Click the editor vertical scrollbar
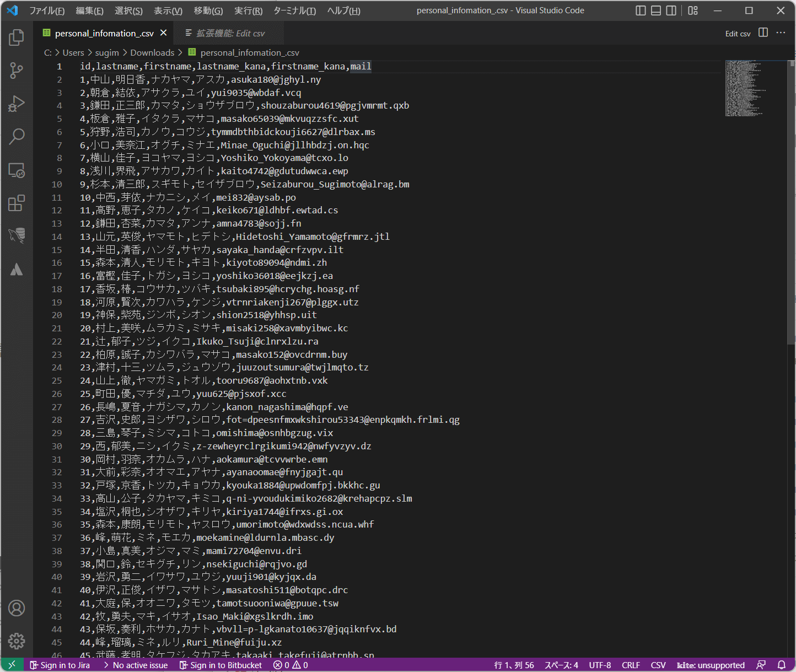796x672 pixels. (x=792, y=202)
